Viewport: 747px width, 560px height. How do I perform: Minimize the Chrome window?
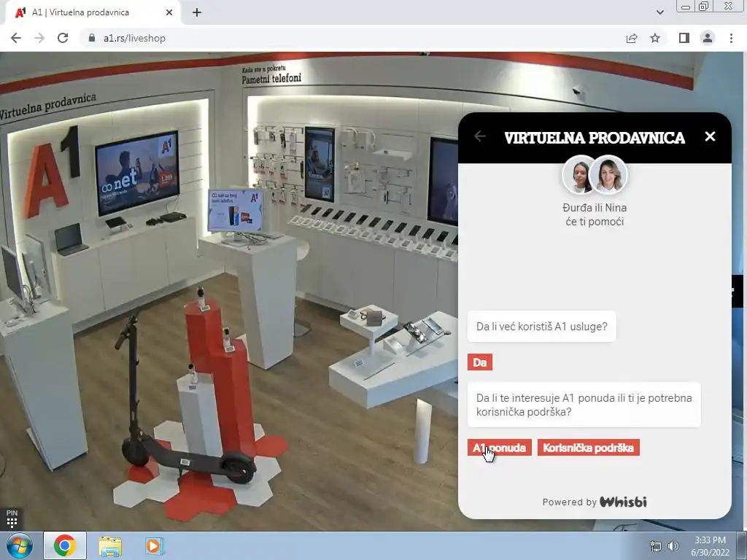coord(686,6)
